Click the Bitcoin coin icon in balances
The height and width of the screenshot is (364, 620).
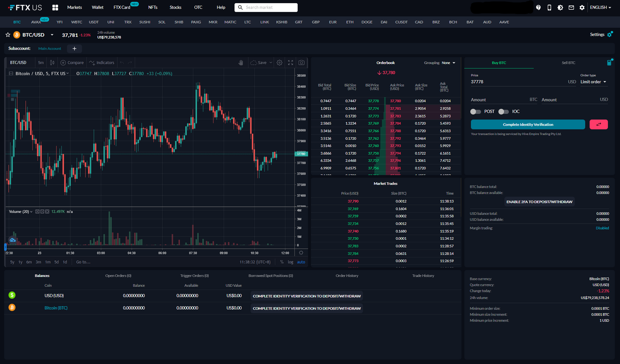coord(12,307)
